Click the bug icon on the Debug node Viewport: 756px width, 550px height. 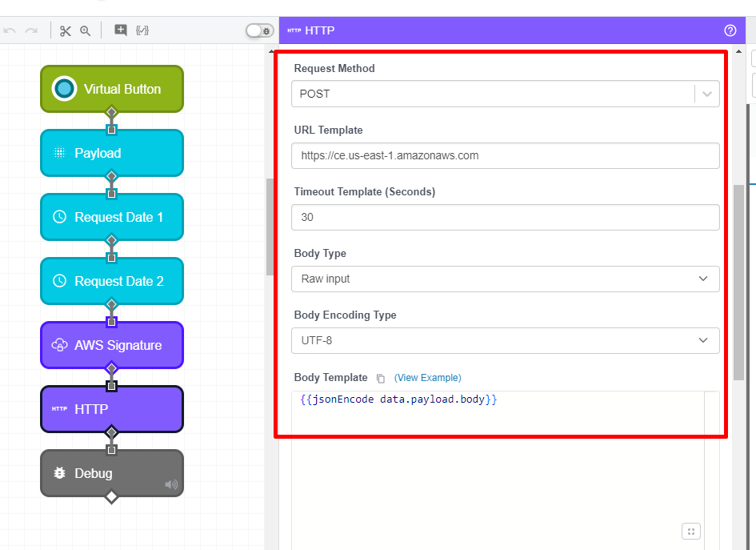[x=59, y=473]
